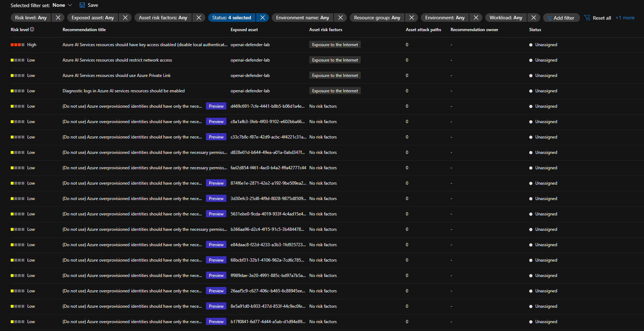Click Reset all filters
Image resolution: width=644 pixels, height=331 pixels.
tap(598, 18)
